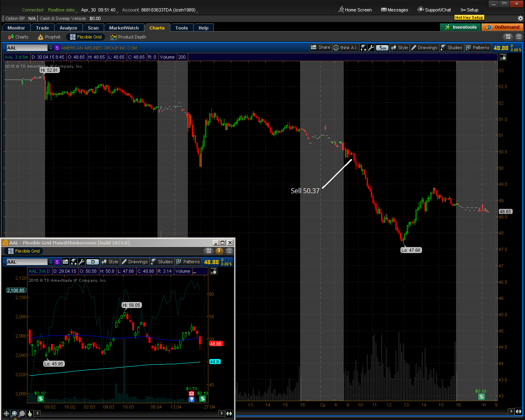The height and width of the screenshot is (420, 525).
Task: Open Messages
Action: [395, 10]
